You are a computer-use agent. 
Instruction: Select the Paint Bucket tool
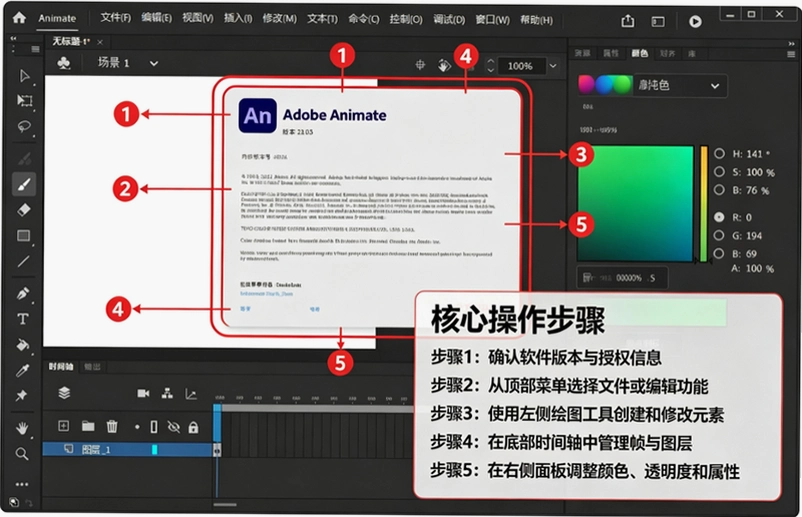pos(23,345)
